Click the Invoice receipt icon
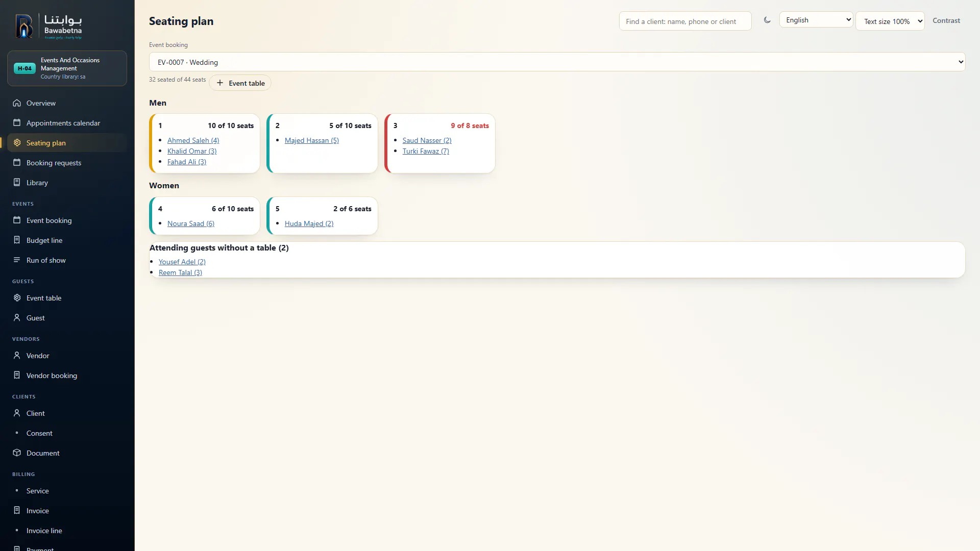Screen dimensions: 980x551 [x=17, y=511]
